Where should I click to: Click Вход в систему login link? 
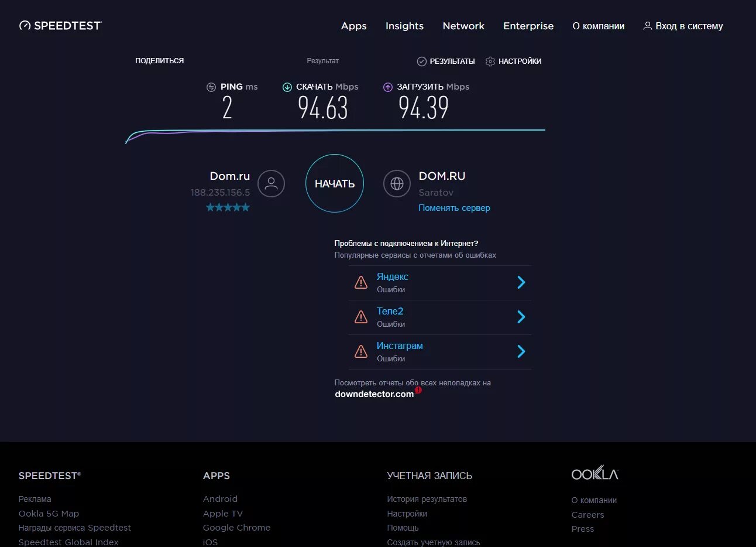(x=689, y=26)
